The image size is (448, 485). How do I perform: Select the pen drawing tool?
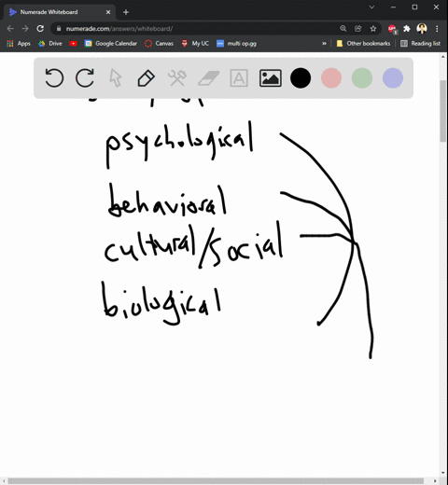coord(147,78)
